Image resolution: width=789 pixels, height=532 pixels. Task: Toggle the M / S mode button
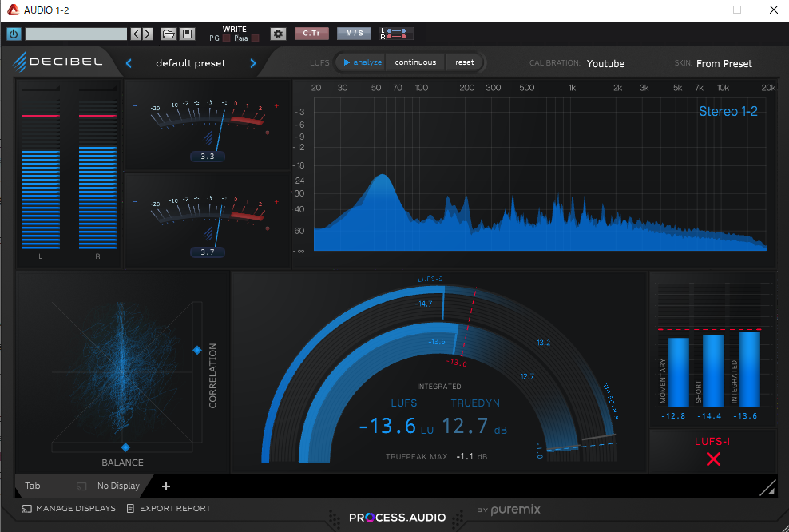coord(355,34)
